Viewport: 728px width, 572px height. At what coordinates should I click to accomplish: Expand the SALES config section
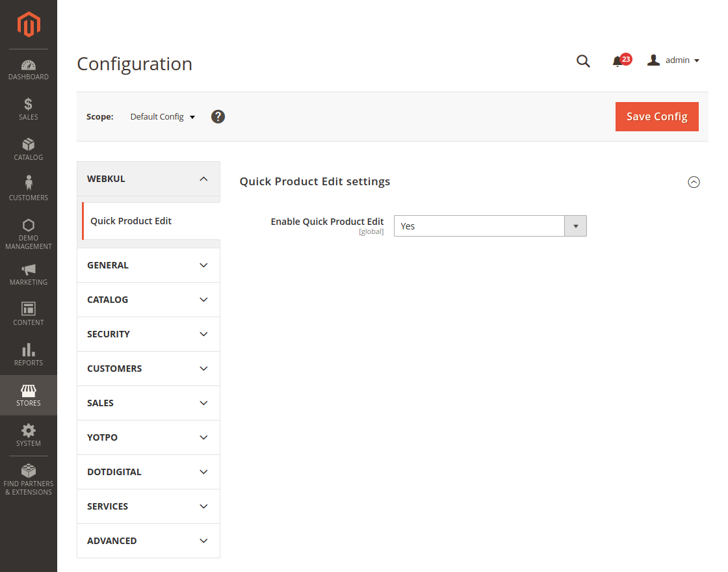coord(149,403)
